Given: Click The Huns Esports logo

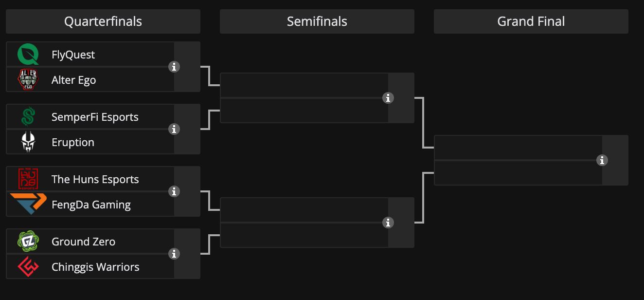Looking at the screenshot, I should pyautogui.click(x=28, y=179).
